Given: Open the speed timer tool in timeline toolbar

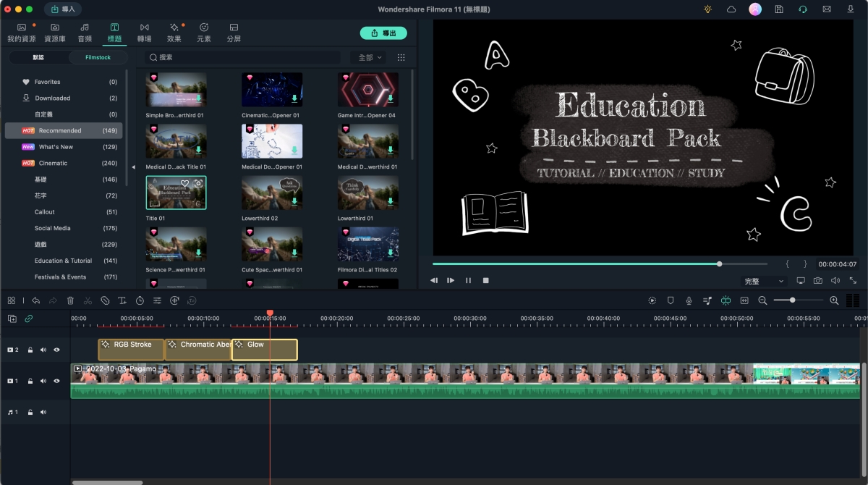Looking at the screenshot, I should pyautogui.click(x=140, y=300).
